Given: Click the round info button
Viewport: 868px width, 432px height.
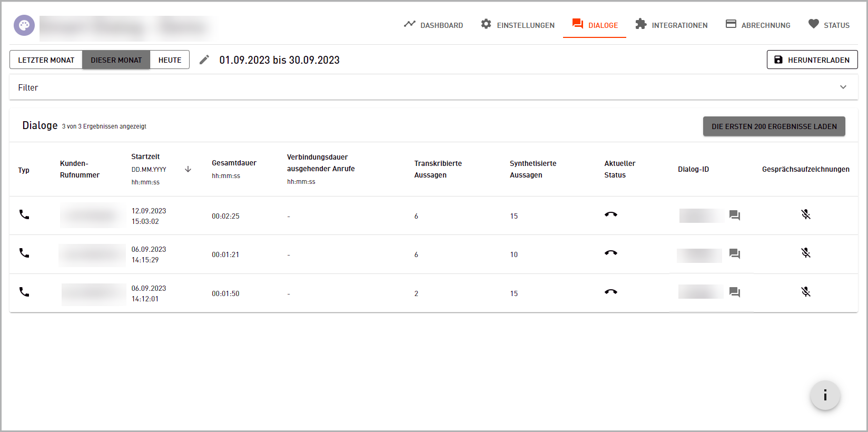Looking at the screenshot, I should click(x=825, y=396).
